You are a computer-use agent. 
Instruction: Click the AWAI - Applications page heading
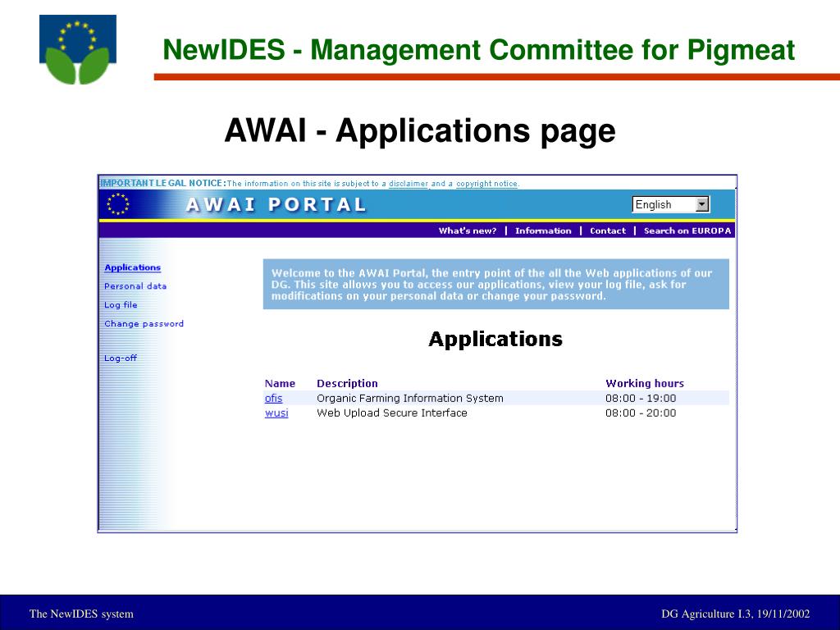pyautogui.click(x=420, y=130)
